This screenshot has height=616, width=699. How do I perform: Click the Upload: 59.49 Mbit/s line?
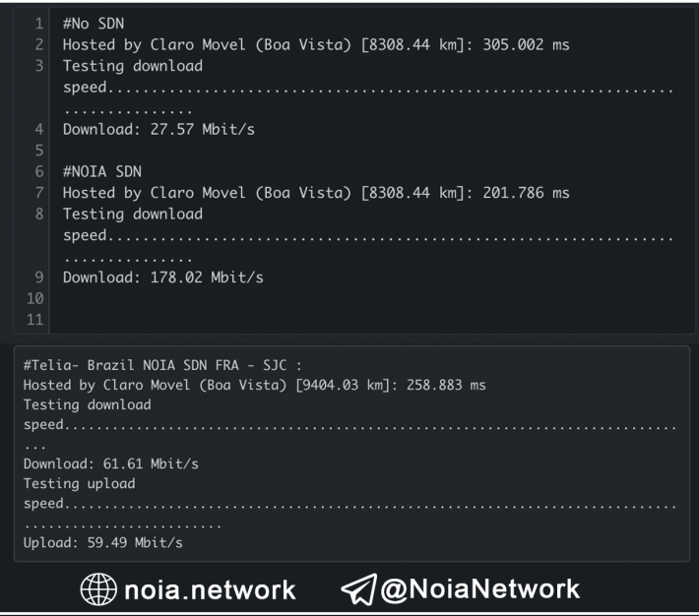coord(103,542)
